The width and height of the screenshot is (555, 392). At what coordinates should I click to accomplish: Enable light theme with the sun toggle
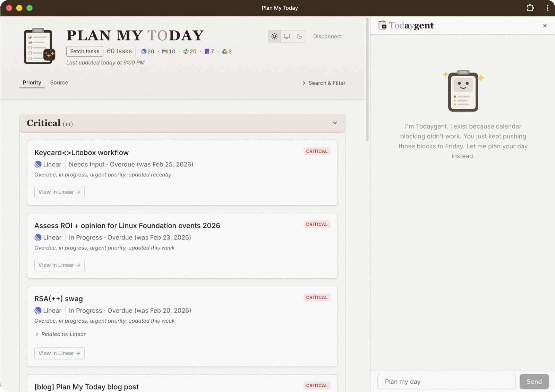(274, 36)
